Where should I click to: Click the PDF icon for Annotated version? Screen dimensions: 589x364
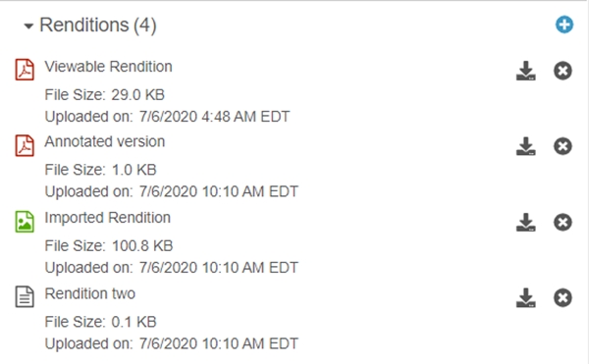[25, 145]
